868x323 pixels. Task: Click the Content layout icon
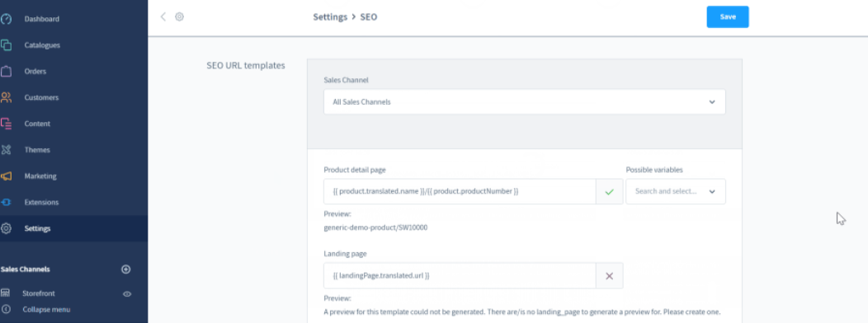click(6, 124)
